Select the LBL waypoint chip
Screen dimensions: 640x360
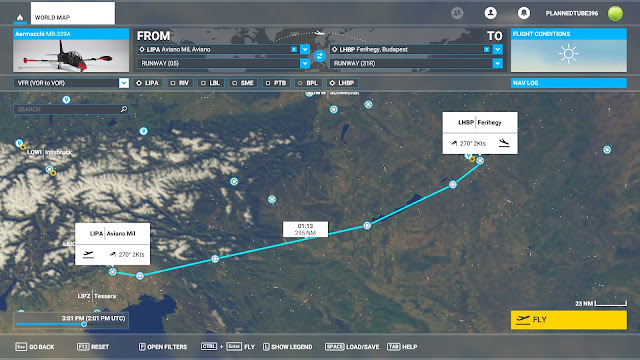(211, 83)
